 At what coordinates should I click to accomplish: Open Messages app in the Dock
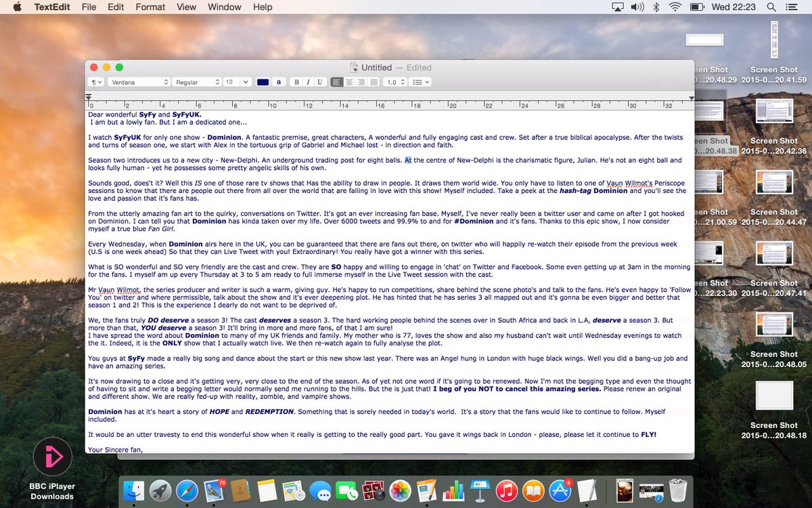coord(320,492)
